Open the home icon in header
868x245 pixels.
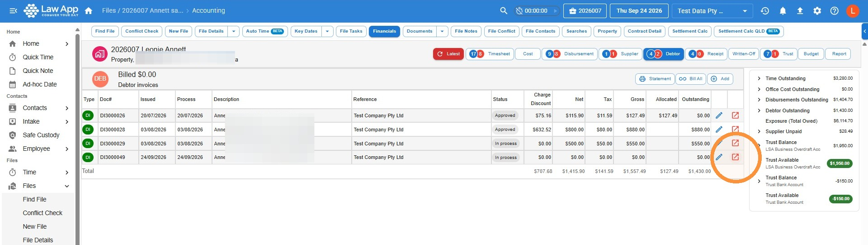pos(89,10)
